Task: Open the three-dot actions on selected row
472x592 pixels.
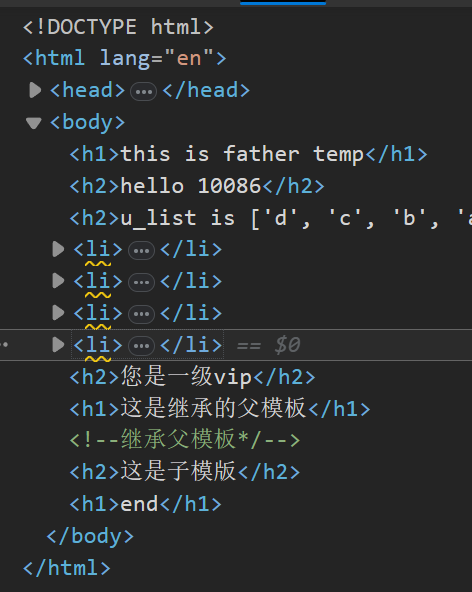Action: pos(4,344)
